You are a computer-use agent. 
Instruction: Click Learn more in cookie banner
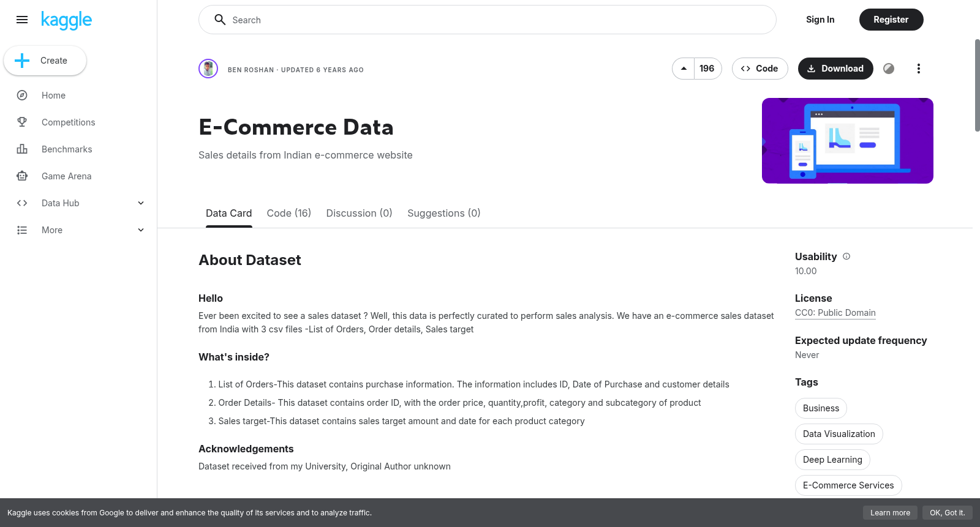(890, 513)
